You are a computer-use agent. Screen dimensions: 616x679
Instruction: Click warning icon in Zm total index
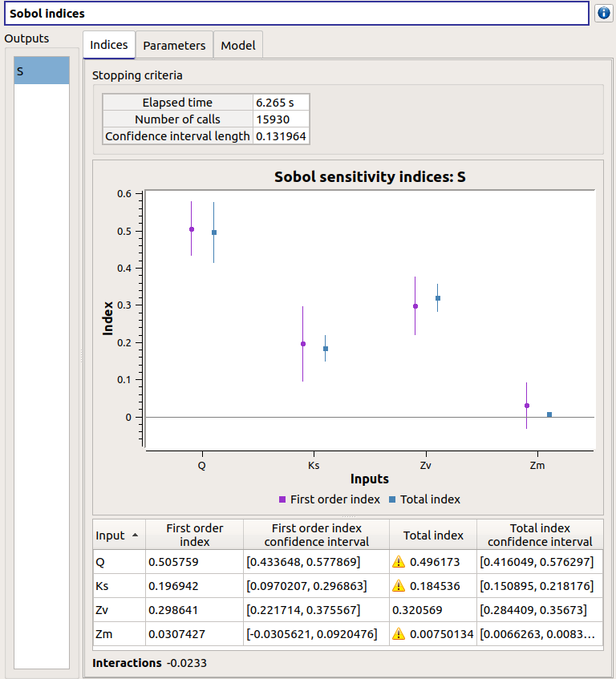point(399,634)
